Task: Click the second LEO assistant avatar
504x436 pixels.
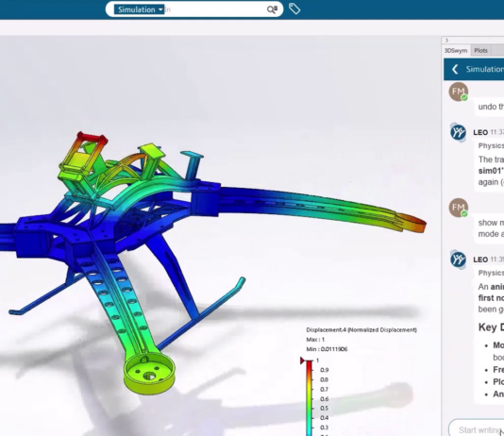Action: tap(458, 260)
